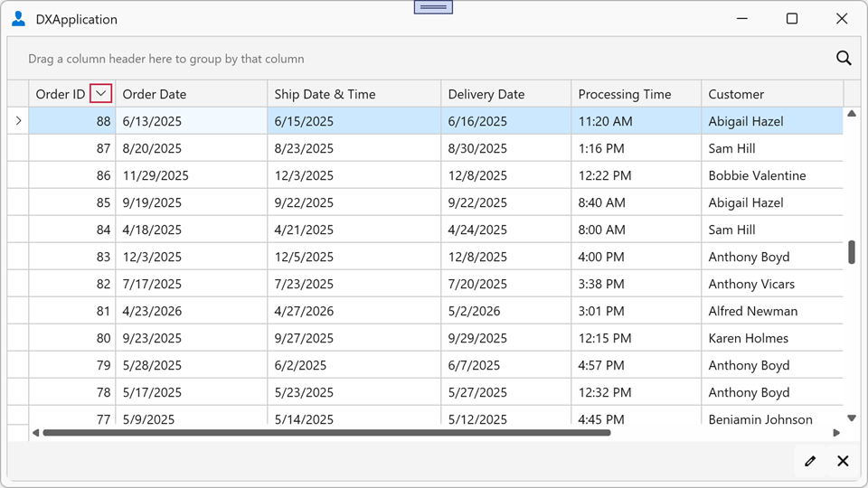Select customer cell Alfred Newman
This screenshot has height=488, width=868.
[772, 311]
